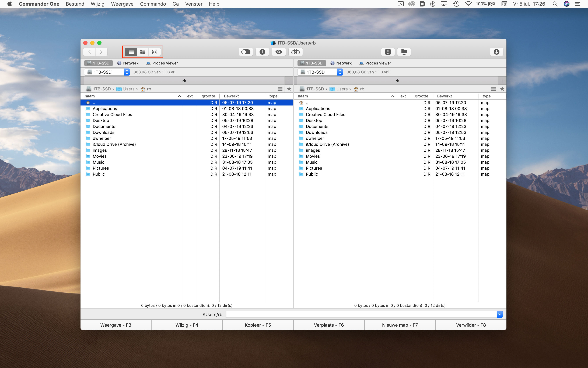588x368 pixels.
Task: Open the Commando menu
Action: pos(153,4)
